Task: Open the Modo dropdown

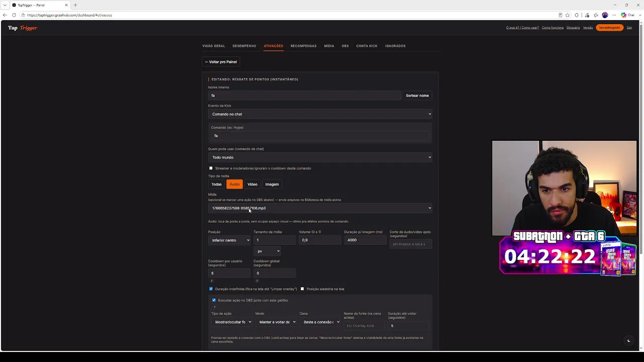Action: pyautogui.click(x=276, y=322)
